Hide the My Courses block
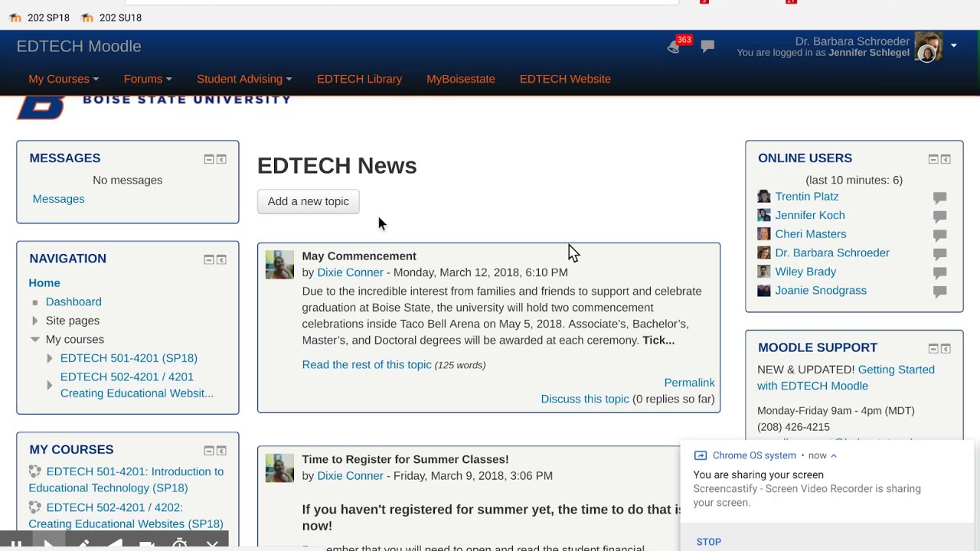Screen dimensions: 980x551 coord(208,451)
